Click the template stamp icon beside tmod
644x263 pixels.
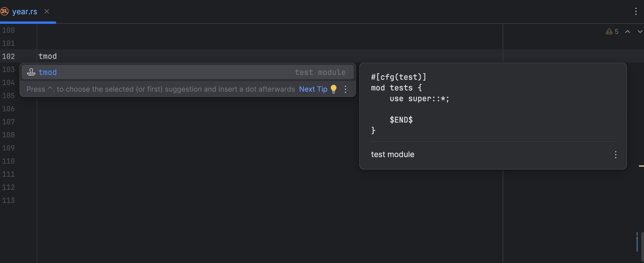tap(31, 72)
